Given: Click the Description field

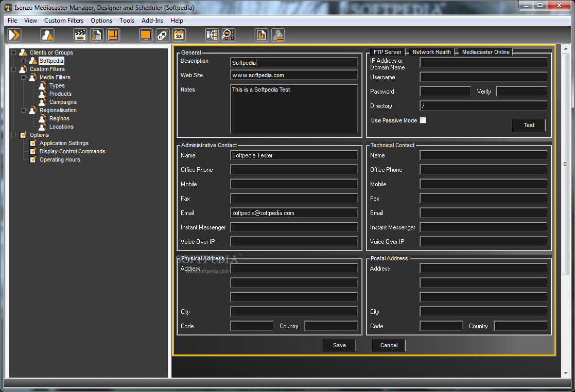Looking at the screenshot, I should coord(294,63).
